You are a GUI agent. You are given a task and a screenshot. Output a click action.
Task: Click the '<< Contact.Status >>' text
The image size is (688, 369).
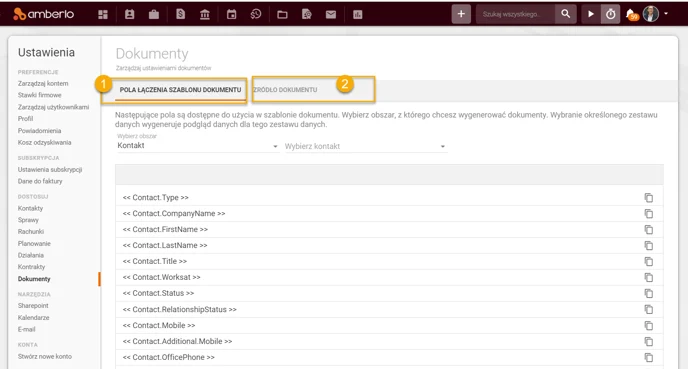(158, 293)
